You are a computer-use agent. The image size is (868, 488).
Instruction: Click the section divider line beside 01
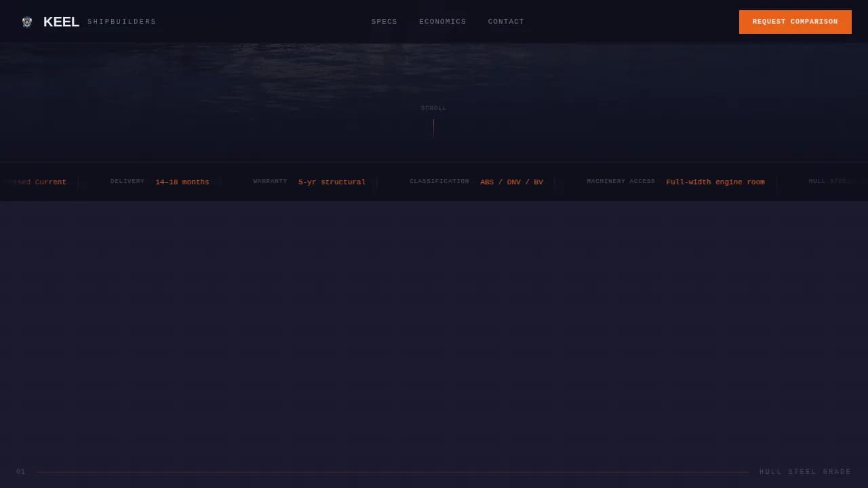click(392, 472)
